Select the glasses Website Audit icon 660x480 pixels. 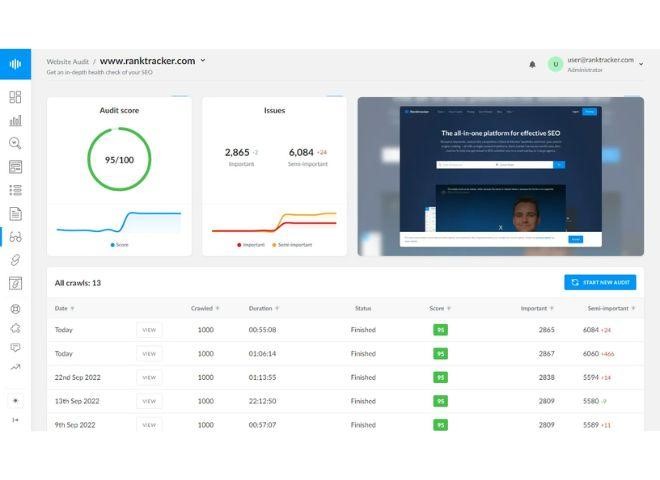15,237
